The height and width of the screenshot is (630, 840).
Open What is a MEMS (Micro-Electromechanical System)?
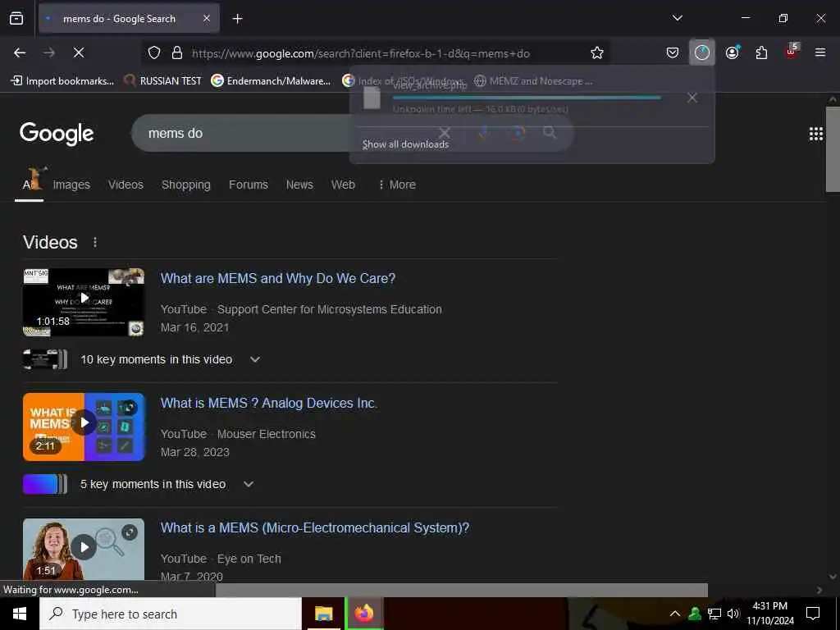click(315, 527)
